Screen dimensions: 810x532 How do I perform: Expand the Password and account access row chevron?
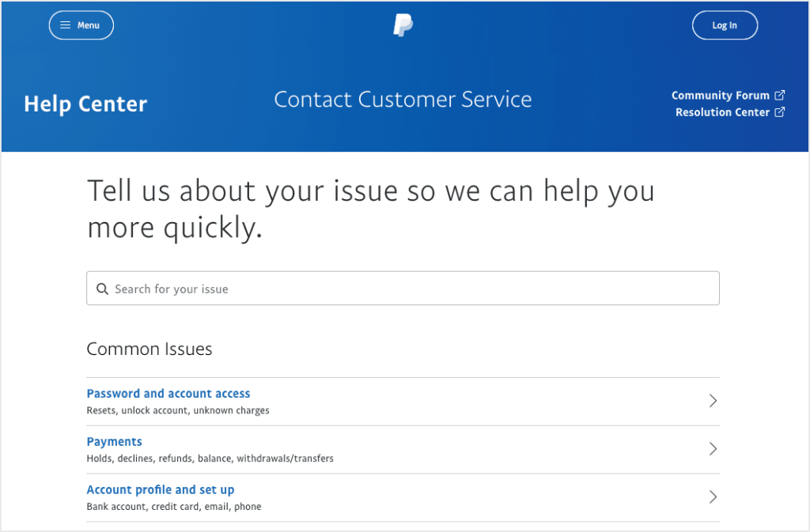tap(713, 401)
